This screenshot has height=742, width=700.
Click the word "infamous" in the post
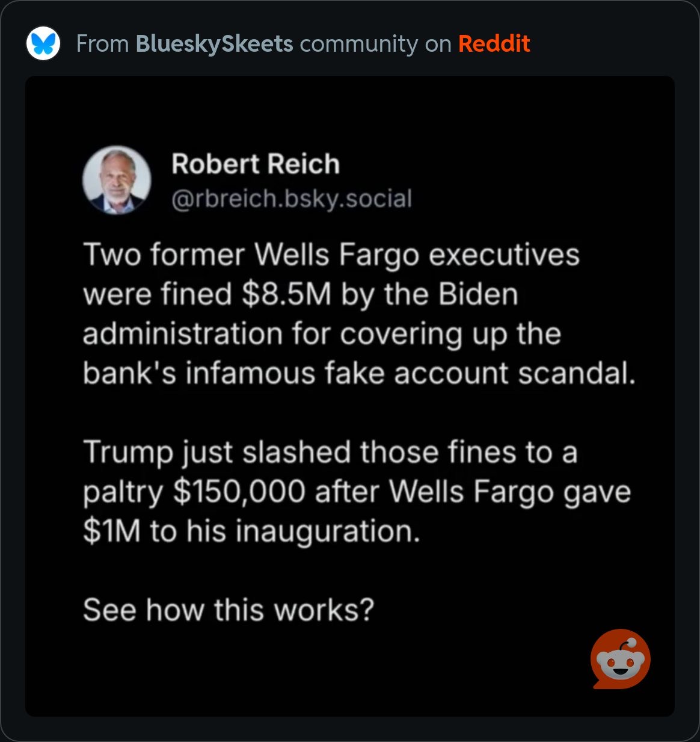(250, 373)
